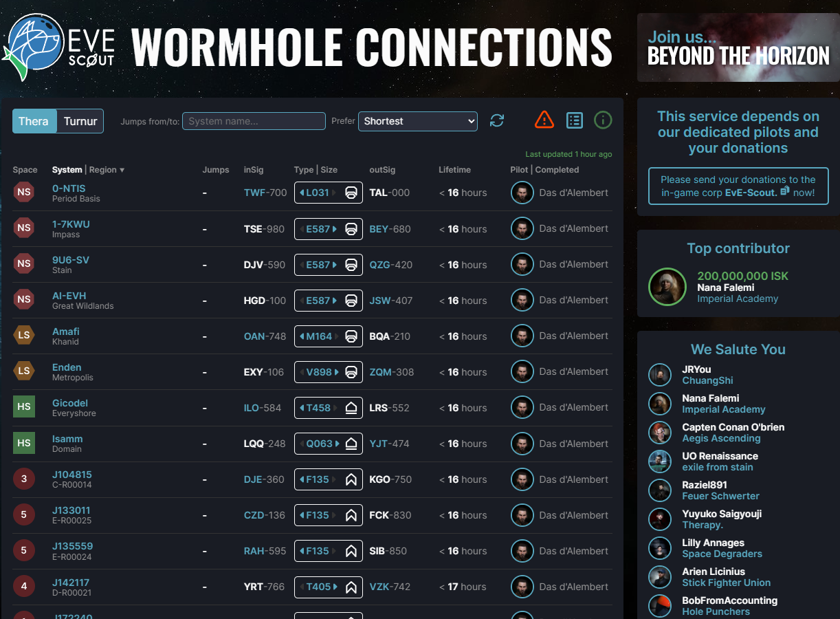Open the Prefer Shortest dropdown
Image resolution: width=840 pixels, height=619 pixels.
click(x=418, y=121)
